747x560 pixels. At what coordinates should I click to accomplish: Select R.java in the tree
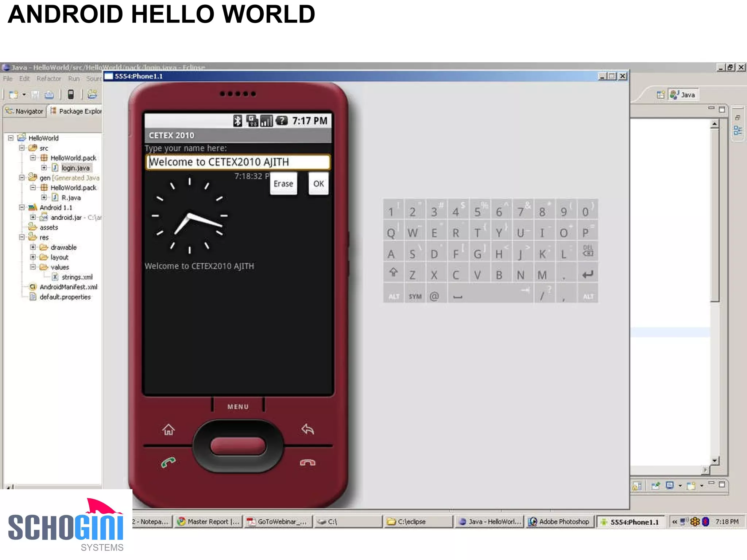(71, 198)
